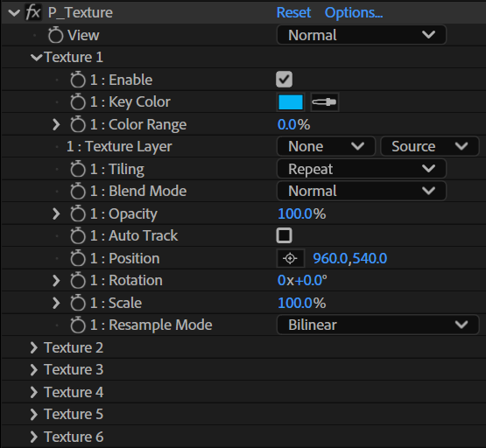
Task: Open the View Normal dropdown
Action: [362, 35]
